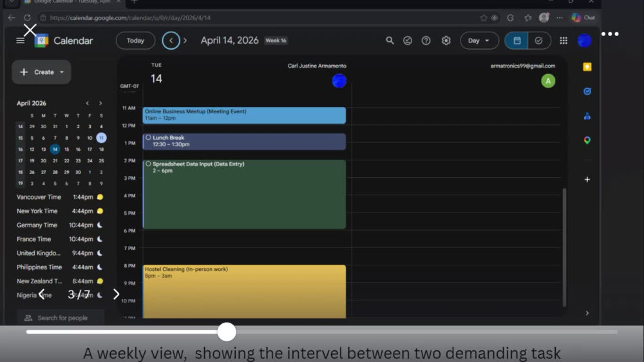
Task: Go back in browser
Action: click(x=12, y=17)
